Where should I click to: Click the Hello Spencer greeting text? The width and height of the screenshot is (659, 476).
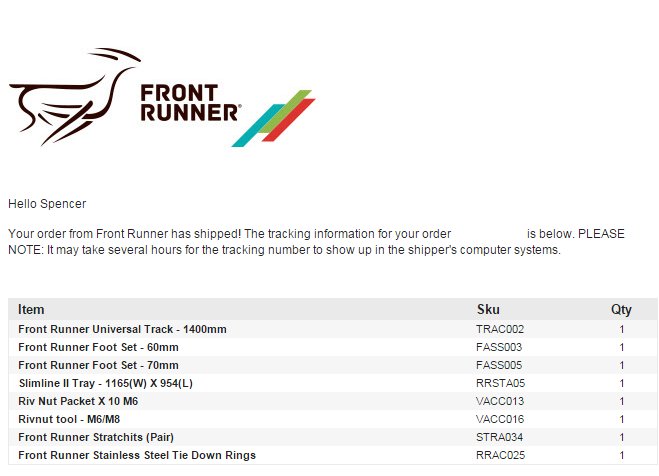47,204
